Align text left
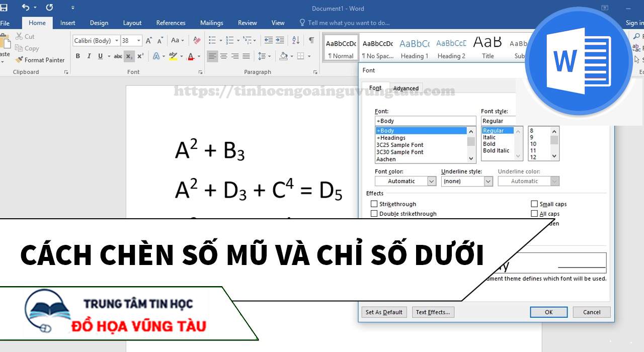 (x=212, y=56)
